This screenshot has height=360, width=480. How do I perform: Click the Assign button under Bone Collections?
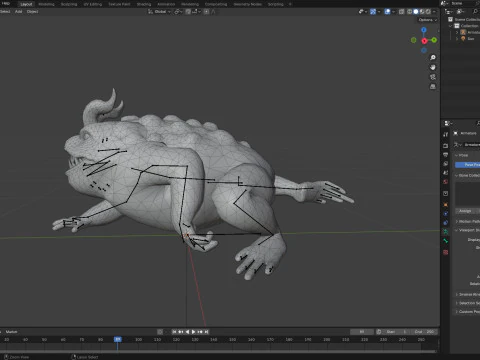(466, 211)
